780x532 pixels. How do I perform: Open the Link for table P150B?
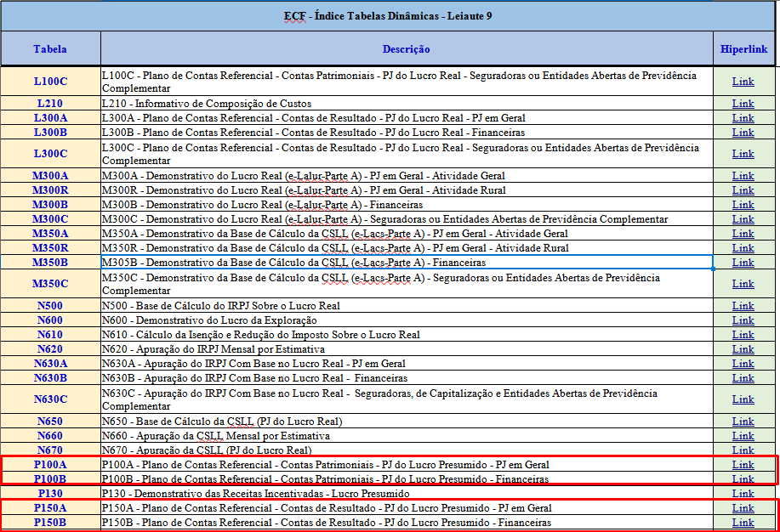point(743,523)
